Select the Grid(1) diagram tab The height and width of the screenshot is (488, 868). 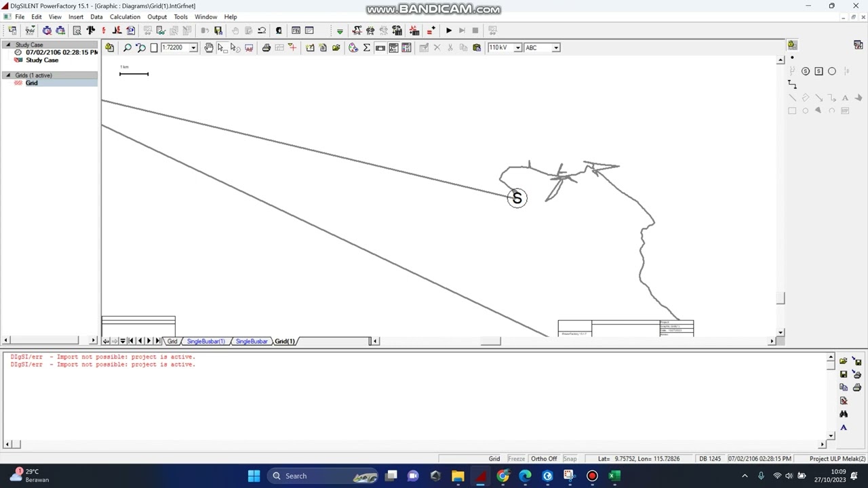(x=285, y=341)
